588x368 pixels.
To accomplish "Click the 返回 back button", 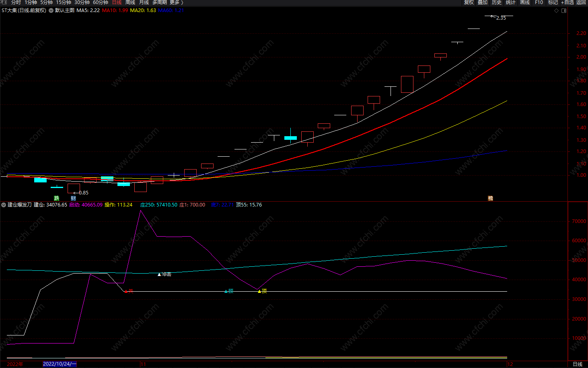I will pos(581,2).
